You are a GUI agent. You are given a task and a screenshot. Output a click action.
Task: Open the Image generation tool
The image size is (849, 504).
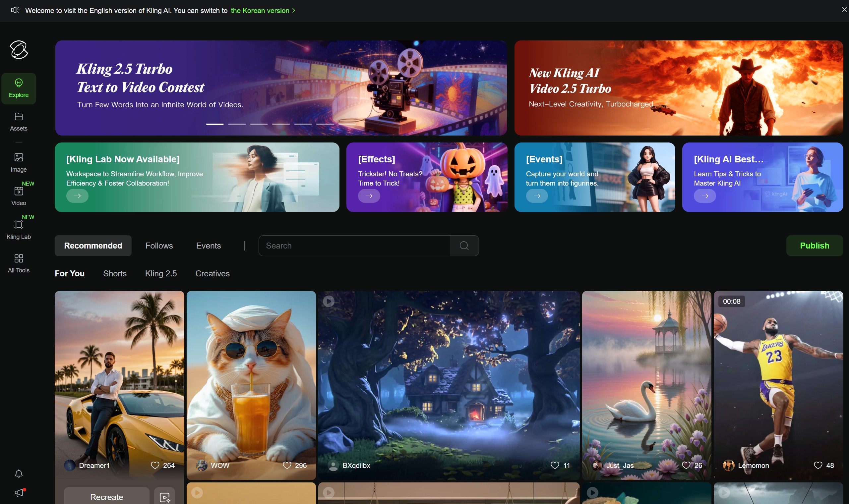[x=18, y=162]
